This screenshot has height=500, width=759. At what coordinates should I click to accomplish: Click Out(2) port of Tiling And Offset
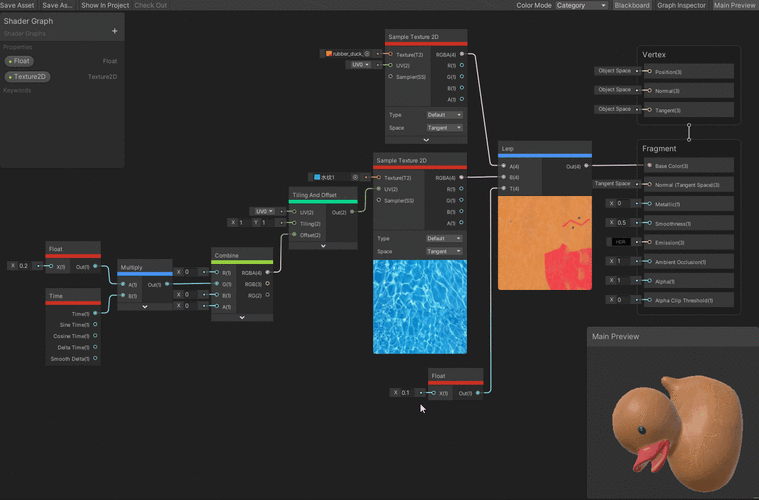pyautogui.click(x=352, y=212)
